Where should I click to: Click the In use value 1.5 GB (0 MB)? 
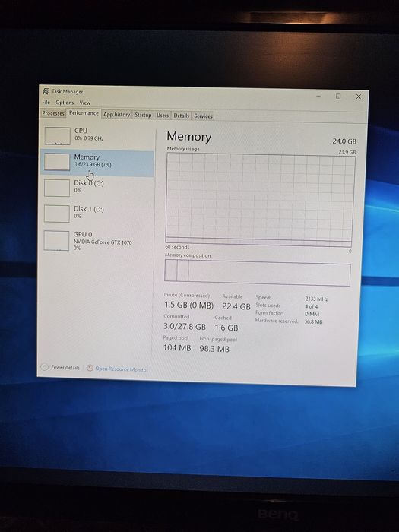(x=188, y=305)
